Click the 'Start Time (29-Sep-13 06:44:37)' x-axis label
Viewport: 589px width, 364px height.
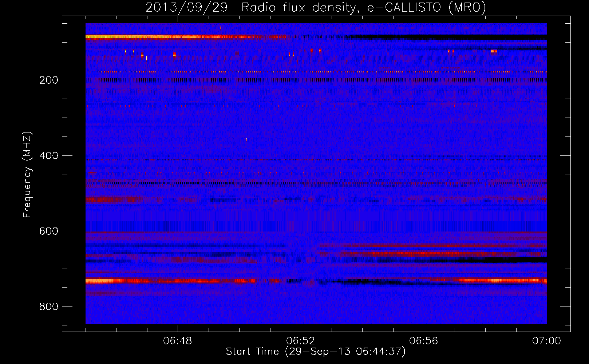pyautogui.click(x=316, y=352)
